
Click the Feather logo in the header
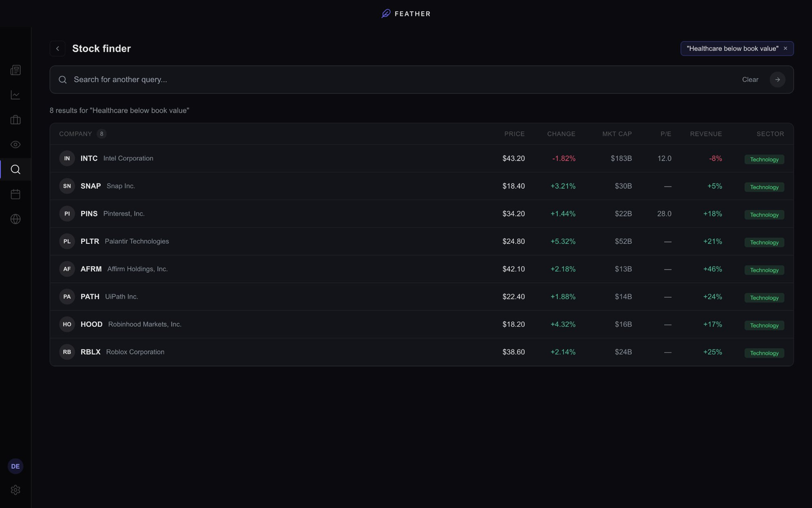(405, 13)
